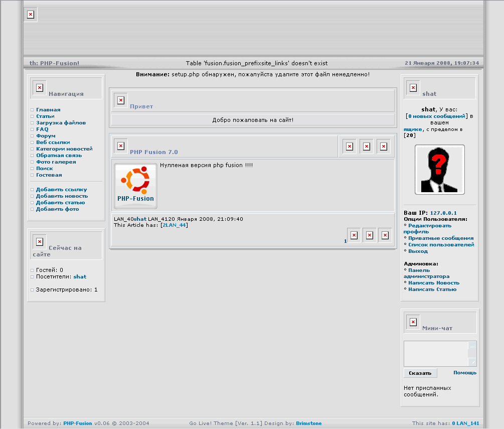Click the question-mark user avatar picture
Image resolution: width=504 pixels, height=429 pixels.
click(440, 170)
